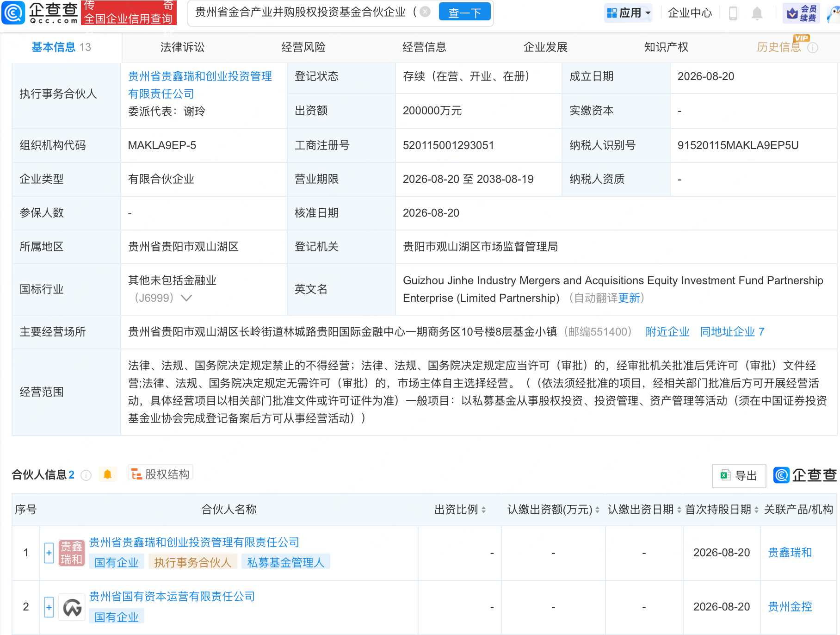Click the 合伙人名称 column header
The width and height of the screenshot is (840, 635).
coord(229,510)
